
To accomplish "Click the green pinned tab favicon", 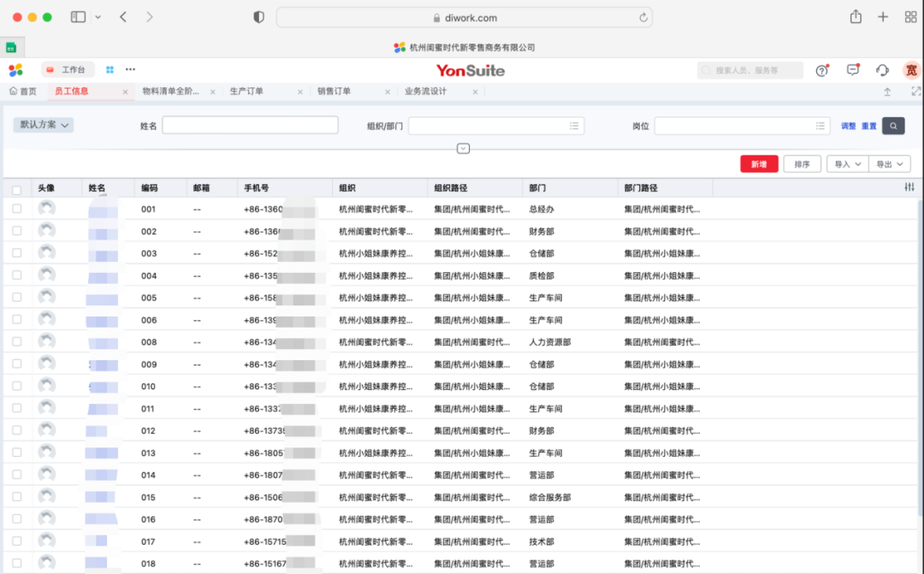I will pos(11,48).
